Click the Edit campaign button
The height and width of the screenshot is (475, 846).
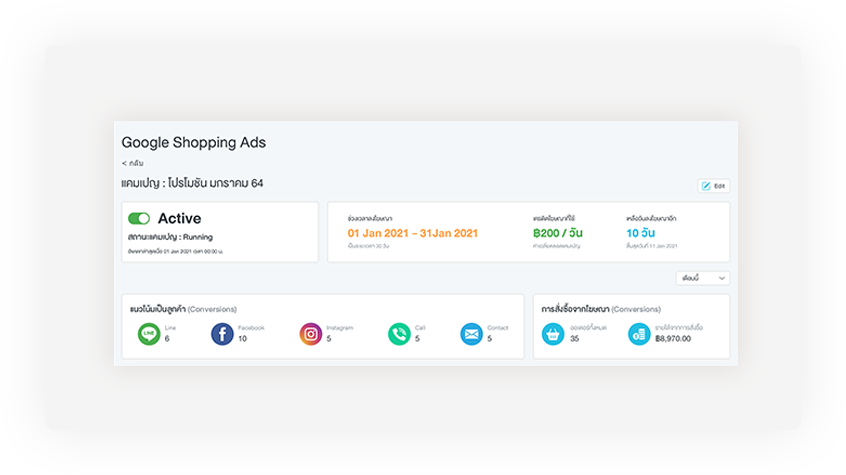[x=713, y=186]
